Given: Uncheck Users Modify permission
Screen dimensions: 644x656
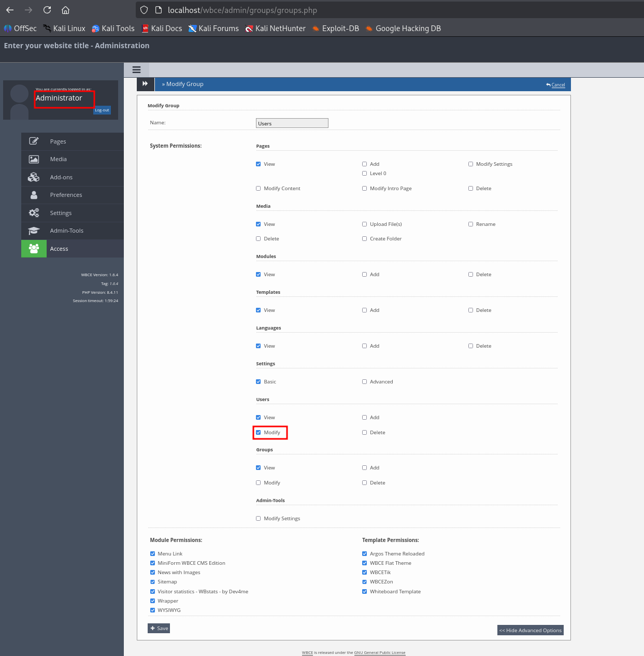Looking at the screenshot, I should (x=259, y=432).
